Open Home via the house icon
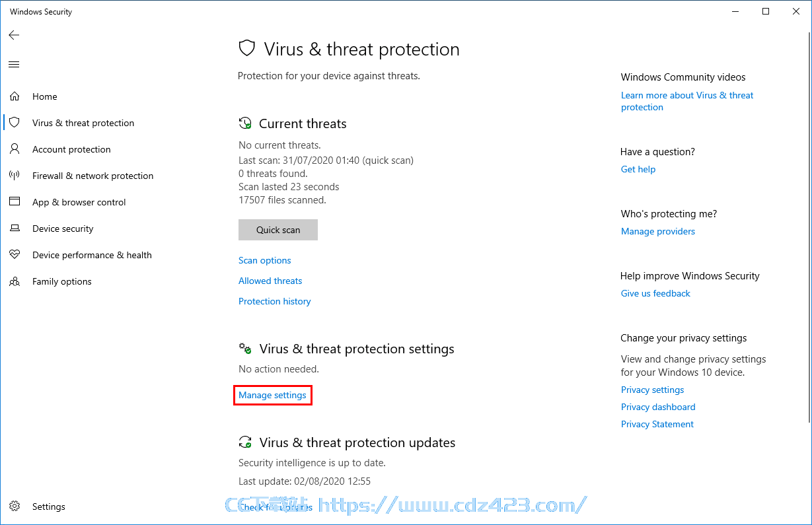 pyautogui.click(x=15, y=96)
